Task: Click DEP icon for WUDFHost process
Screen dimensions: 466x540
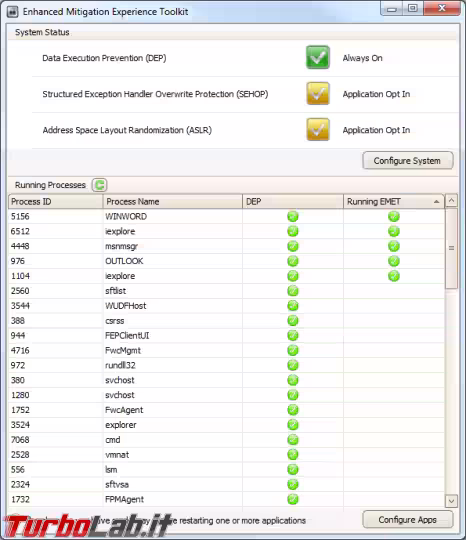Action: point(293,305)
